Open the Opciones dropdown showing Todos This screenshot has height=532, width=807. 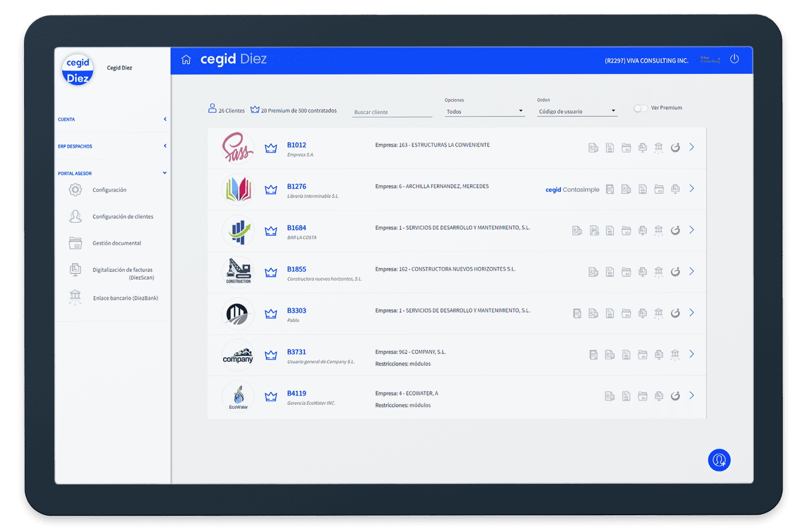(x=484, y=111)
